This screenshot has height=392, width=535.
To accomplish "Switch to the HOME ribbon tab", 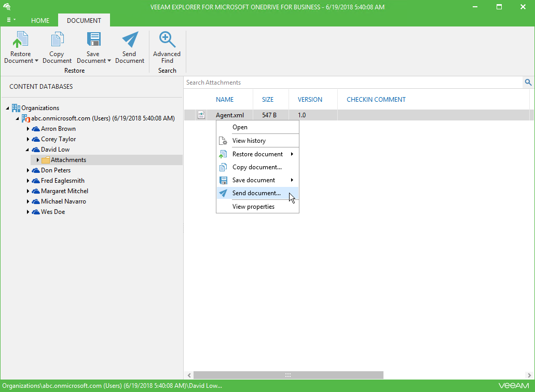I will coord(40,20).
